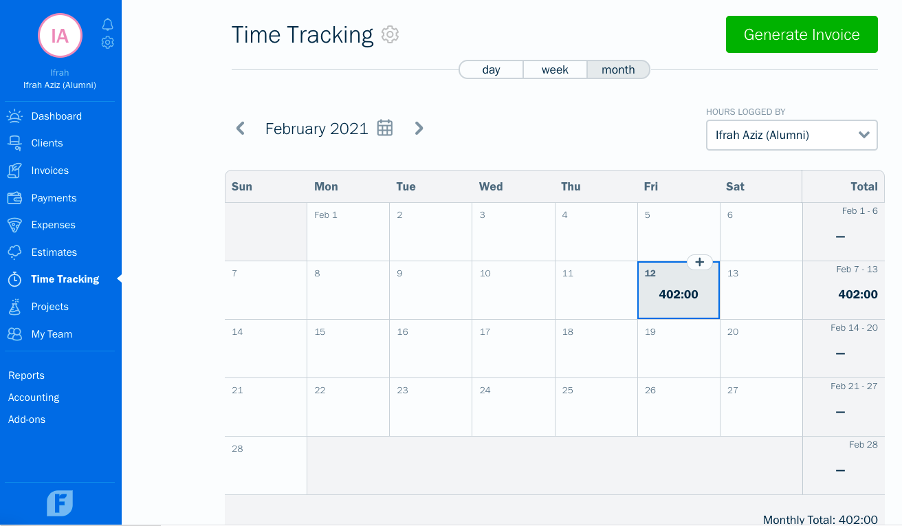Viewport: 902px width, 526px height.
Task: Open the Reports link
Action: 26,375
